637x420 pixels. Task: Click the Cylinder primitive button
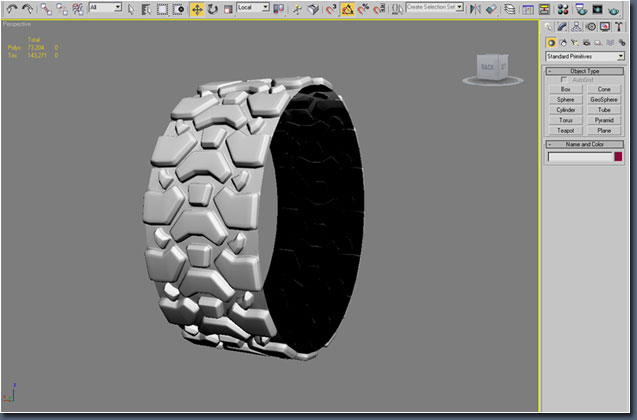click(566, 110)
